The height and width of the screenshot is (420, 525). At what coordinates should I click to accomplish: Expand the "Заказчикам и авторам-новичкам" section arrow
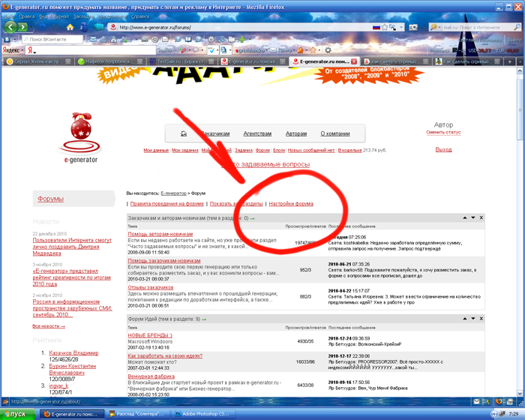(x=252, y=218)
